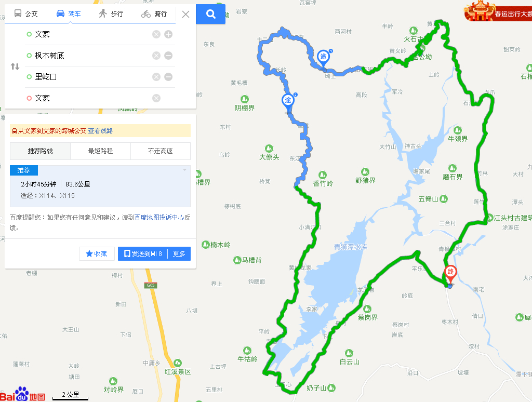
Task: Select 最短路程 route option
Action: tap(100, 151)
